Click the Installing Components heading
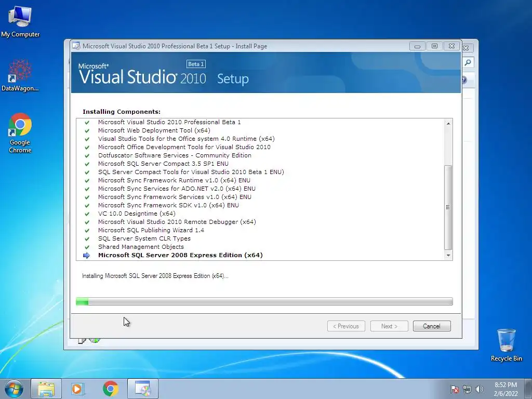The image size is (532, 399). [x=122, y=112]
